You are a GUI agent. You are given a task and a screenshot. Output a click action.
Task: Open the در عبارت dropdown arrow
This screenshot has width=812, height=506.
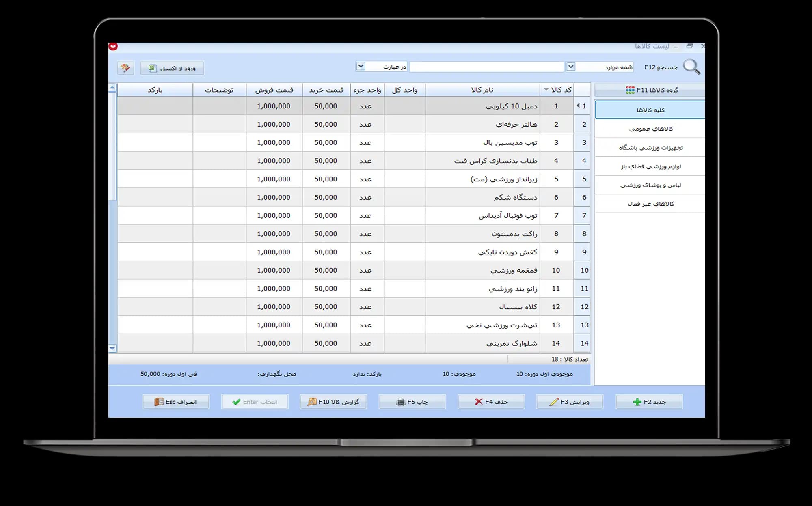point(361,66)
